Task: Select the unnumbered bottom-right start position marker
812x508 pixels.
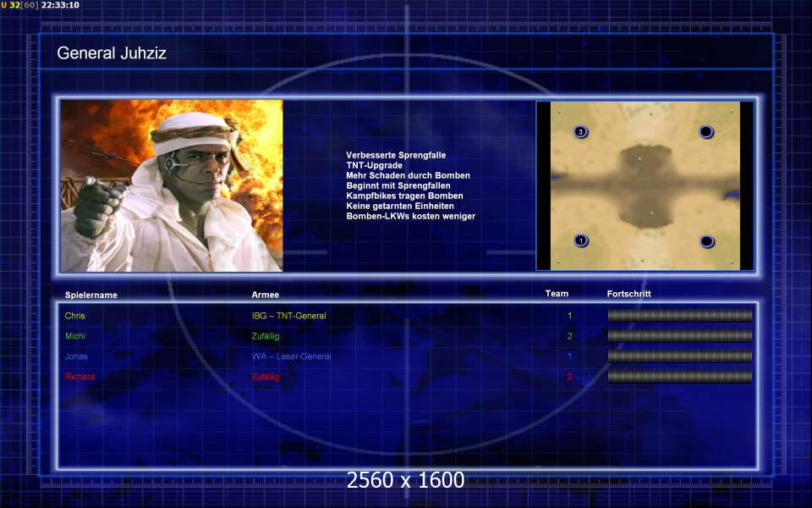Action: pos(707,241)
